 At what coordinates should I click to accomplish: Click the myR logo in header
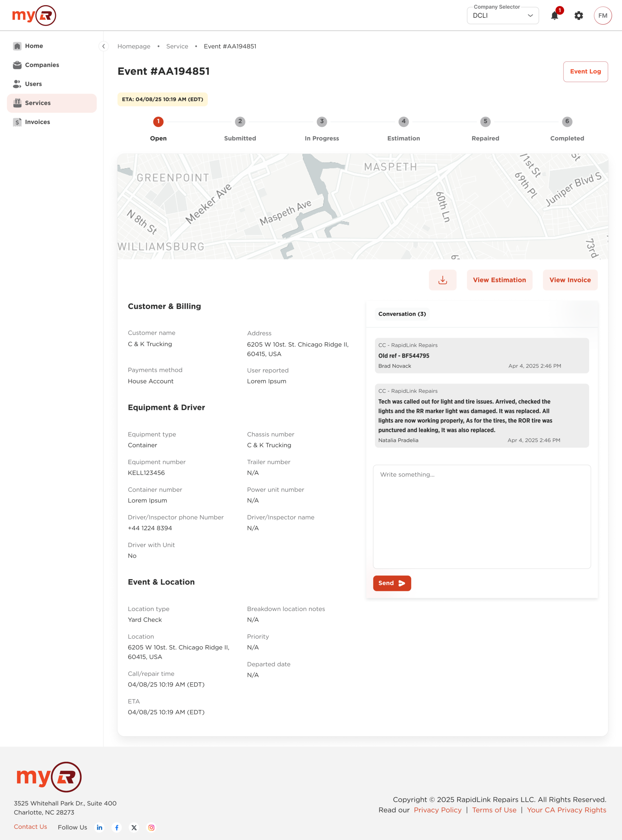(34, 15)
